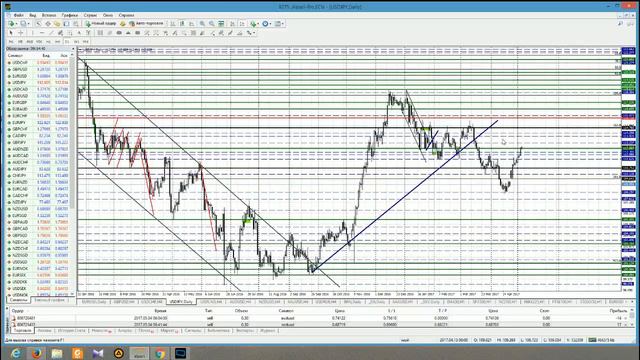Close the Market Watch panel
The width and height of the screenshot is (640, 360).
click(x=73, y=49)
